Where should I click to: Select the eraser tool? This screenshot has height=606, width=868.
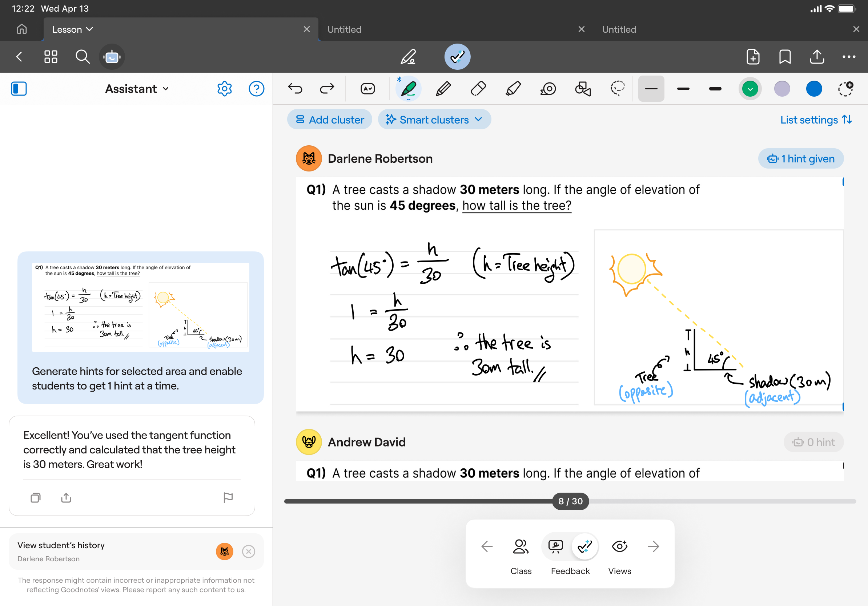tap(478, 89)
